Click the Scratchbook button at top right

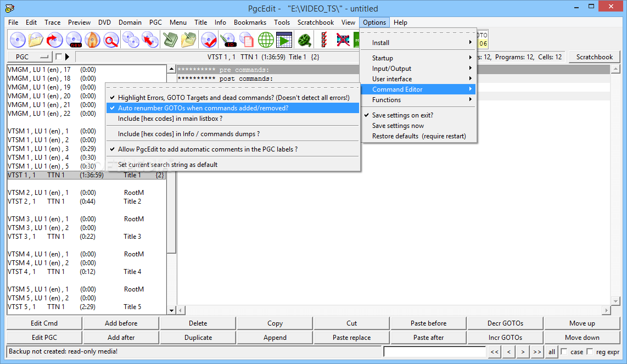594,57
